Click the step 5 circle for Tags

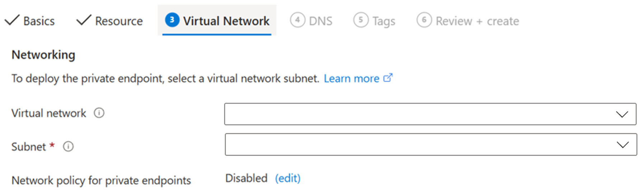(361, 20)
